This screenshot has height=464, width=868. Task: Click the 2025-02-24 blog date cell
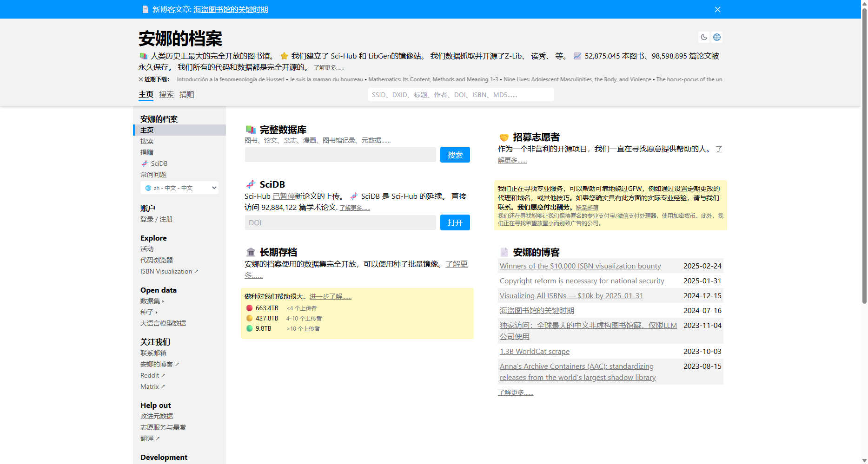[x=702, y=266]
